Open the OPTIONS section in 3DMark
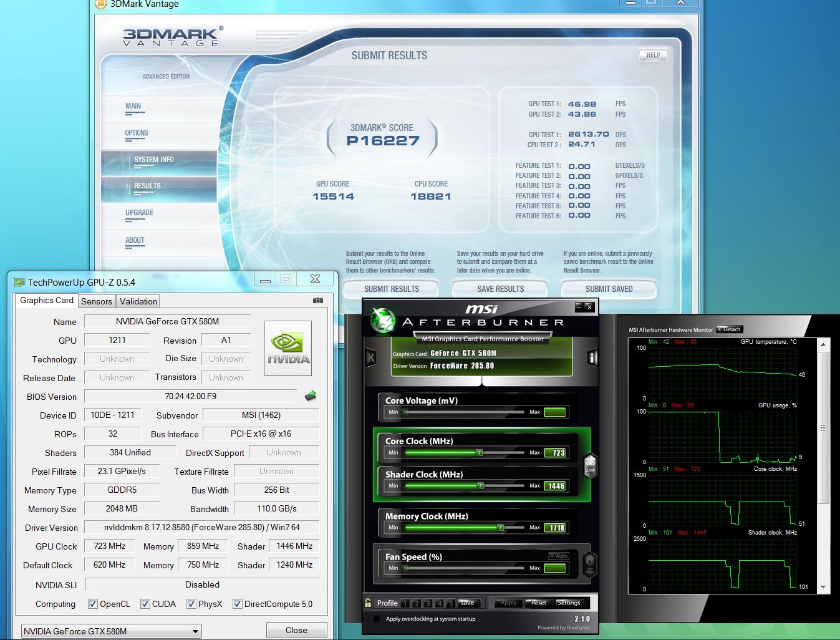Screen dimensions: 840x640 point(137,133)
